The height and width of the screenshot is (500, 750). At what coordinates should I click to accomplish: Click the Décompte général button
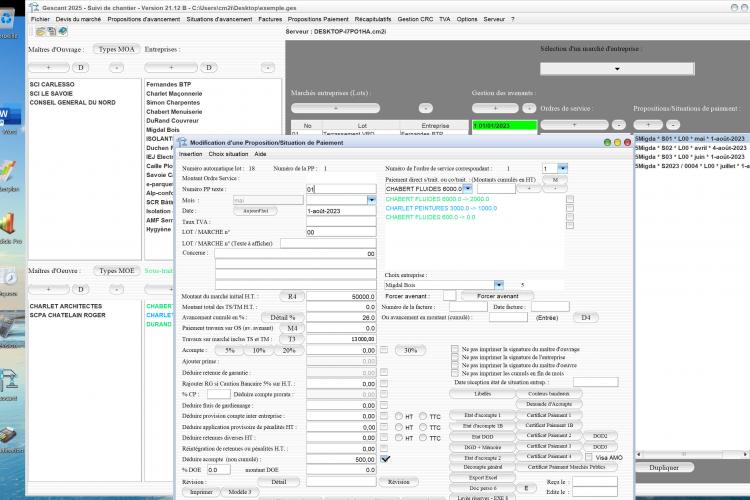(x=483, y=467)
